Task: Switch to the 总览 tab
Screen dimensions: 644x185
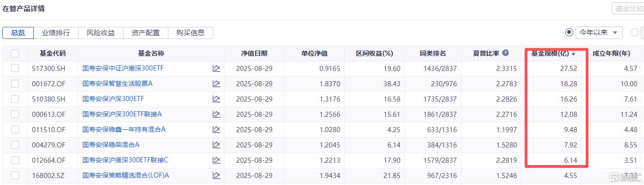Action: [x=18, y=33]
